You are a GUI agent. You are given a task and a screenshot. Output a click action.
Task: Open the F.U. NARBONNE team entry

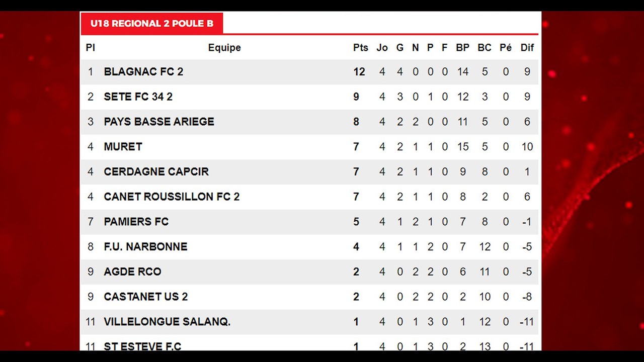click(145, 246)
